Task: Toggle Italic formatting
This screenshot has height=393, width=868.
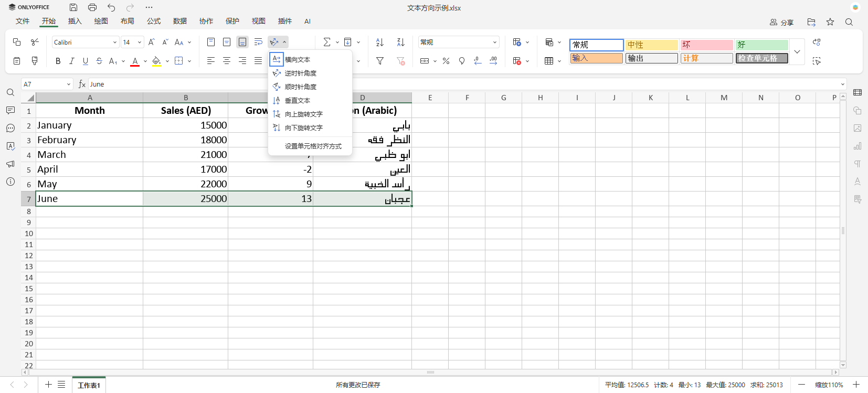Action: (x=72, y=61)
